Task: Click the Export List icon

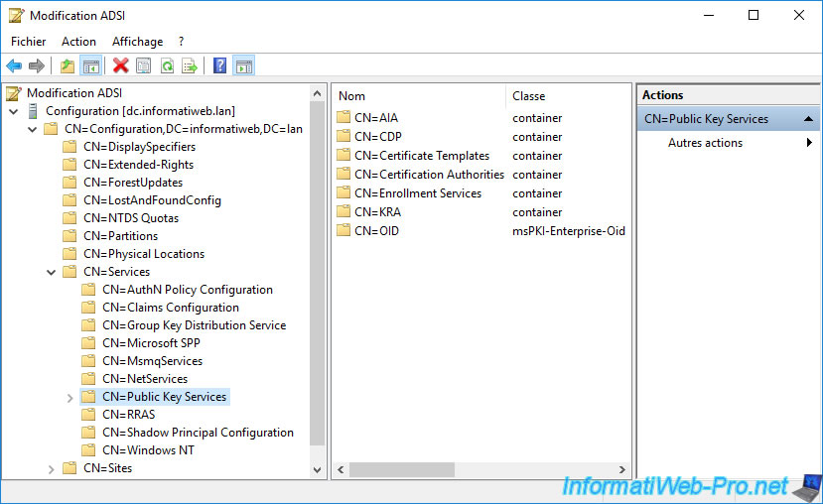Action: [190, 66]
